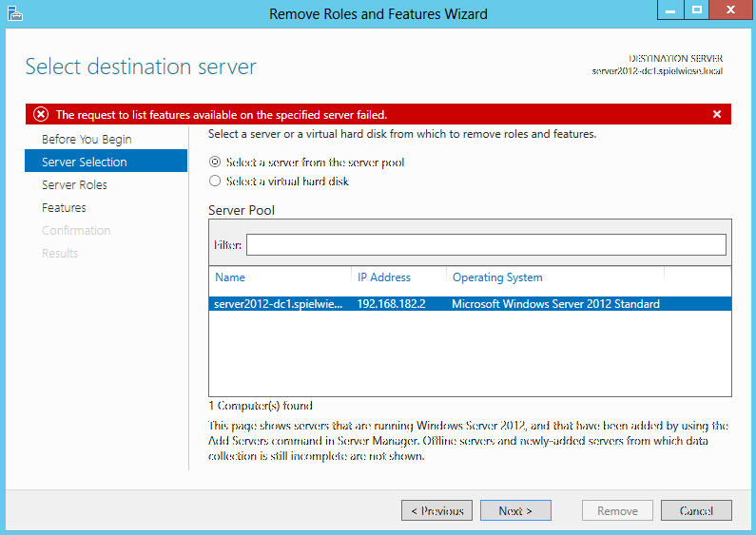Go to the Before You Begin step
The height and width of the screenshot is (535, 756).
(x=87, y=140)
